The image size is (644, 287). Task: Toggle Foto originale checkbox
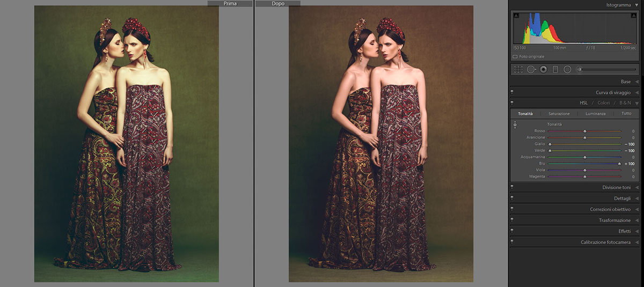[x=515, y=56]
